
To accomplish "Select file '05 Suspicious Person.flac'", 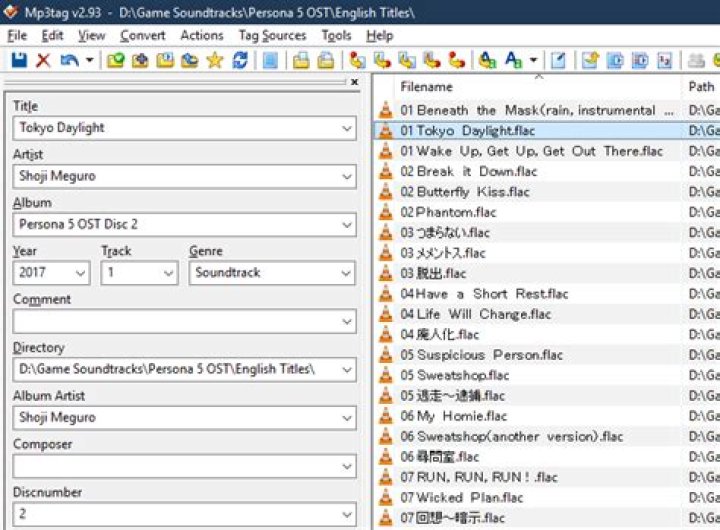I will 481,355.
